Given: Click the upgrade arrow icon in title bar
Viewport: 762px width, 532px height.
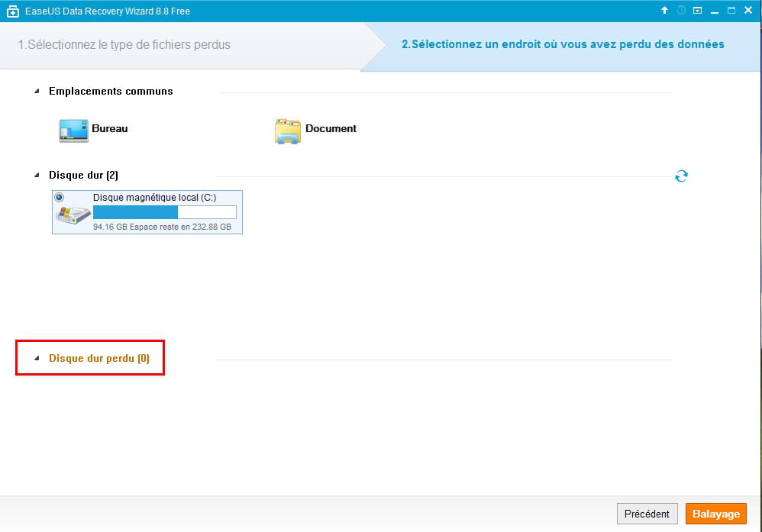Looking at the screenshot, I should pyautogui.click(x=664, y=10).
